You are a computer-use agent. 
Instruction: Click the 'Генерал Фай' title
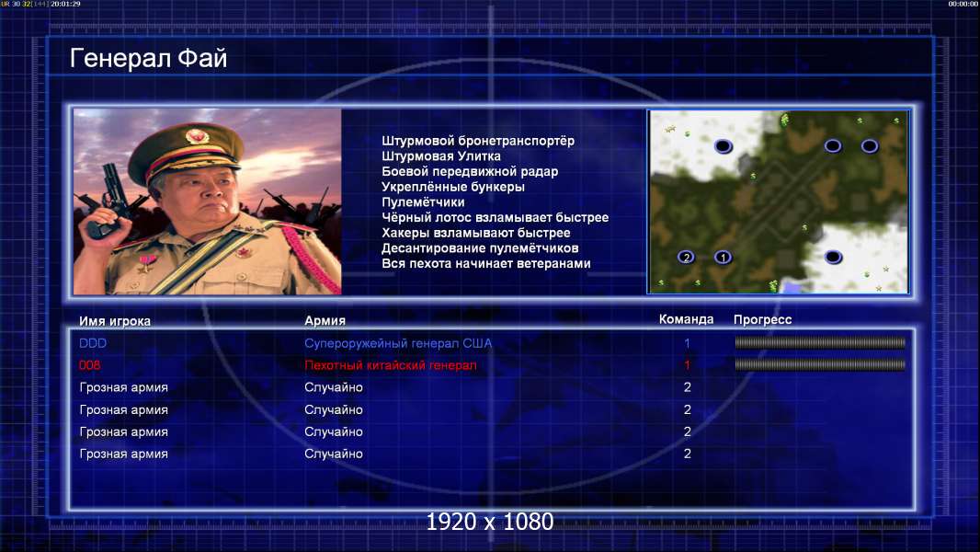pyautogui.click(x=148, y=58)
